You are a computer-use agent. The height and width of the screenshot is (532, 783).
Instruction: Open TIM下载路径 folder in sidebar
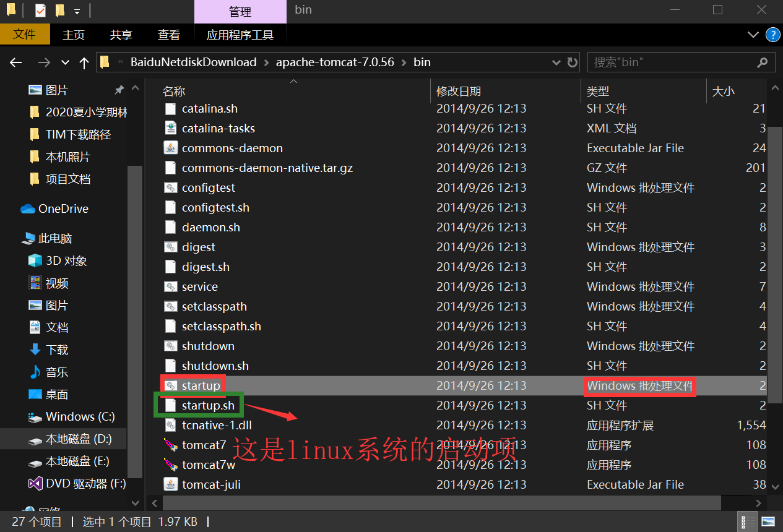(78, 135)
